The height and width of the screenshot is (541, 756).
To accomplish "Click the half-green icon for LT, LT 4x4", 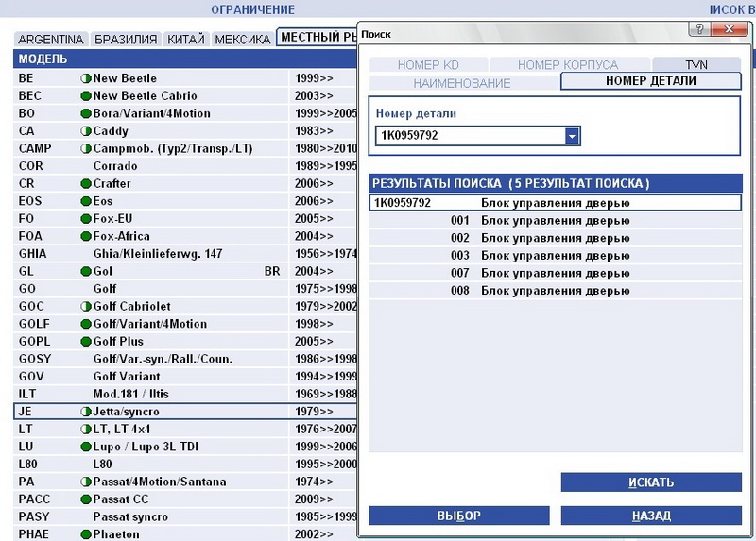I will (x=86, y=430).
